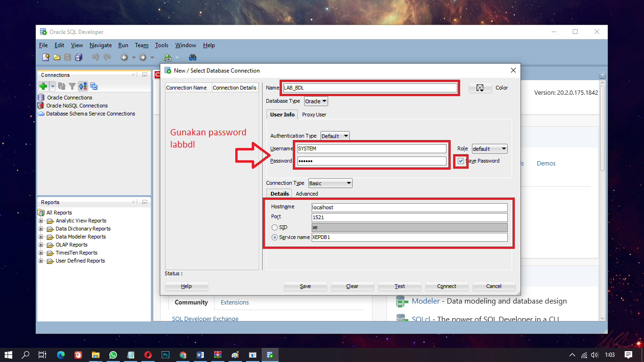Open the Role dropdown

click(x=490, y=149)
